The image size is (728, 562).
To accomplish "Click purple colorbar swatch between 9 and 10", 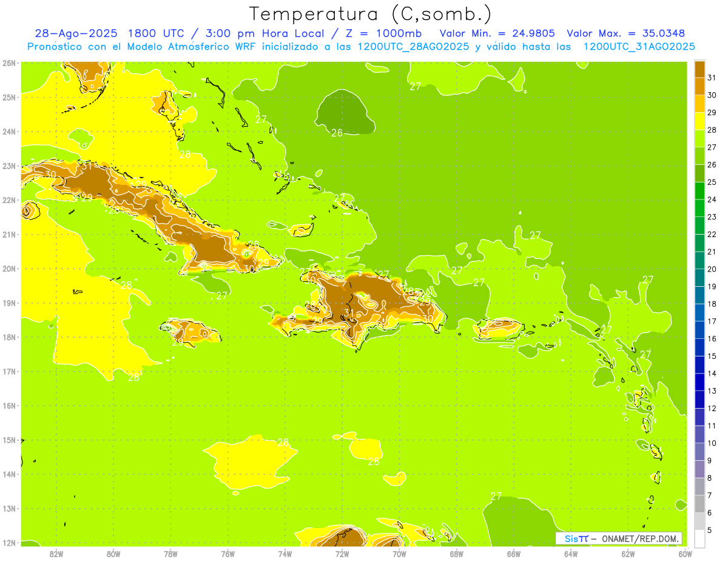I will [x=699, y=452].
